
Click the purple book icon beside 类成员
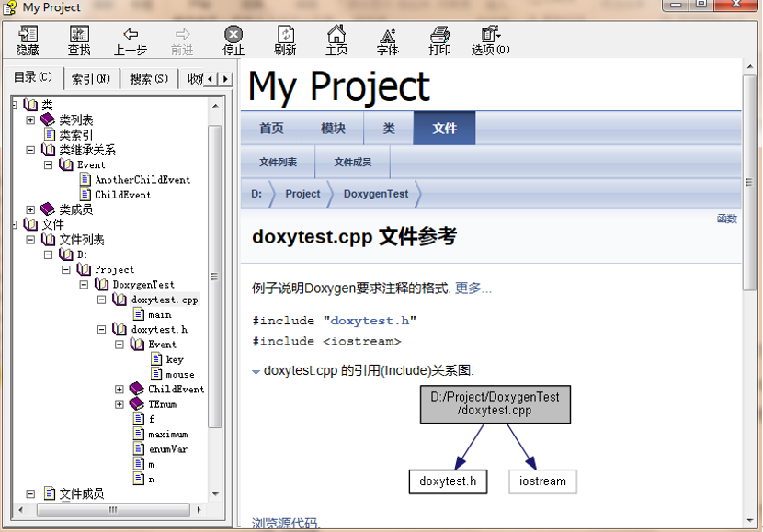tap(48, 209)
